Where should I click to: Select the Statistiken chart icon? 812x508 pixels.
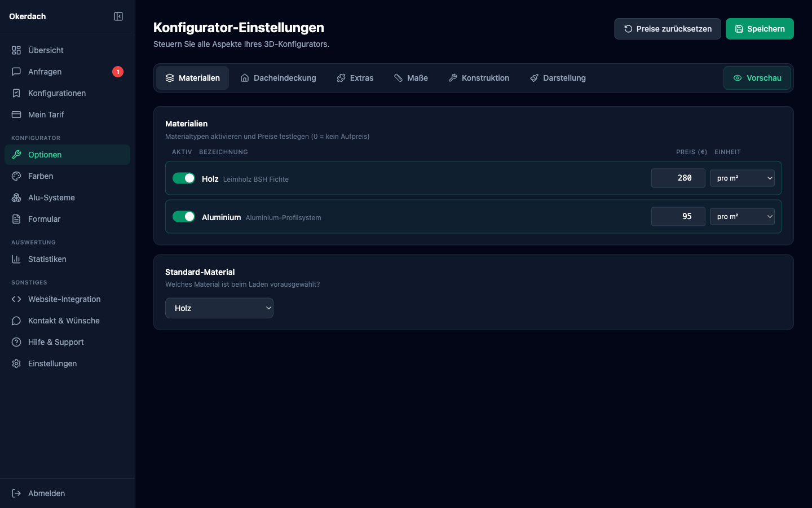pos(16,259)
